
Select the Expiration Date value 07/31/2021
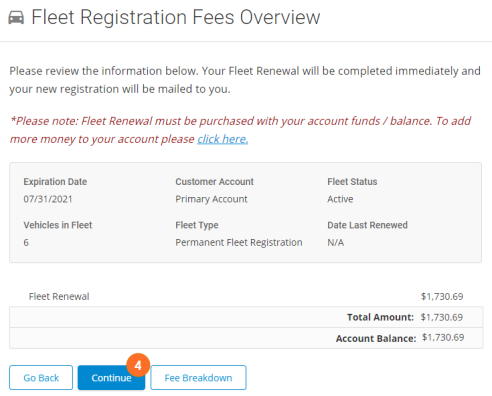(x=48, y=199)
